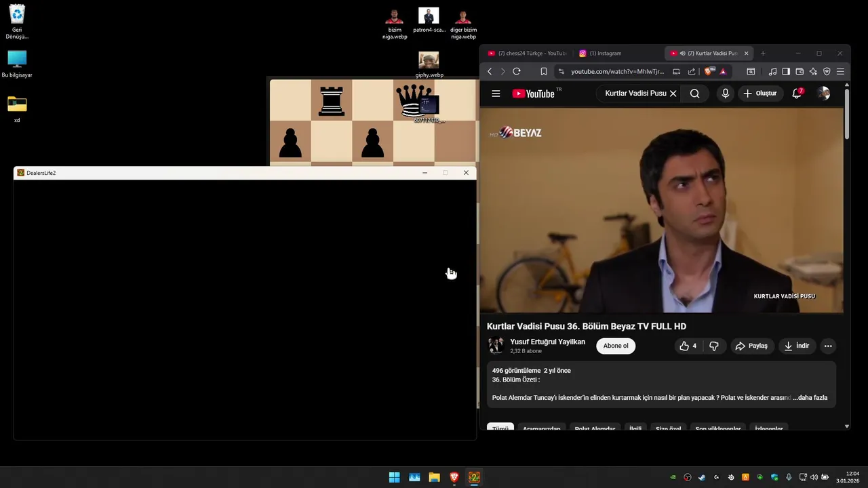Dislike the video with thumbs down

coord(714,346)
